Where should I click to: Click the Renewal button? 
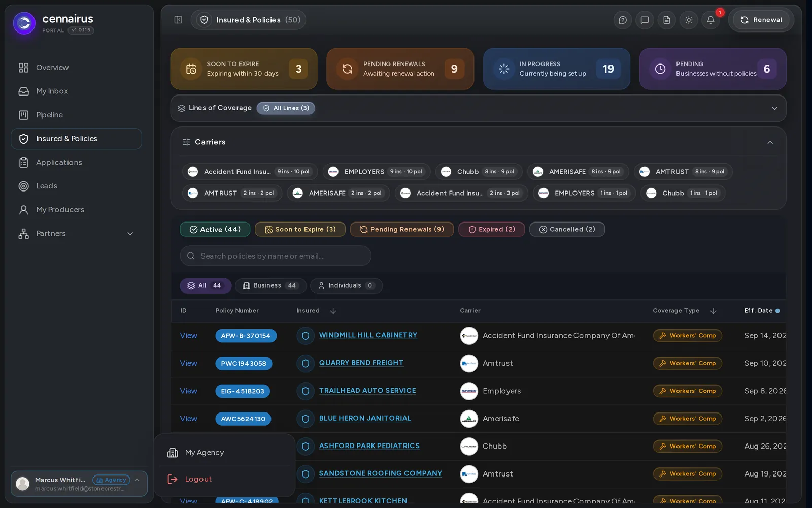pyautogui.click(x=761, y=20)
